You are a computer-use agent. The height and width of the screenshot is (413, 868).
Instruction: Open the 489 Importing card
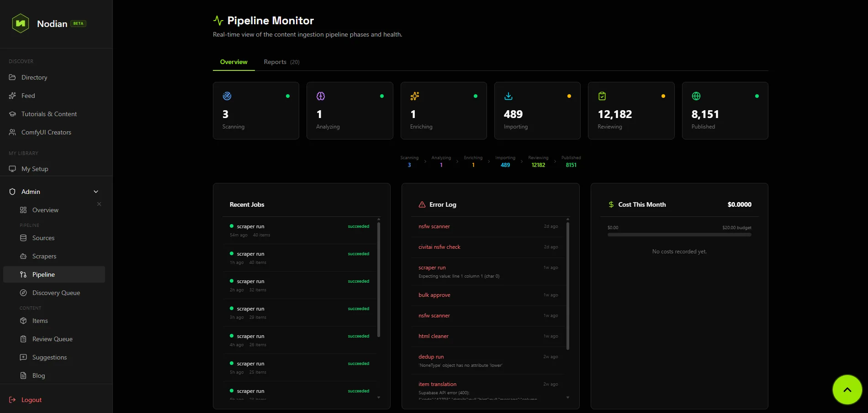pyautogui.click(x=537, y=111)
